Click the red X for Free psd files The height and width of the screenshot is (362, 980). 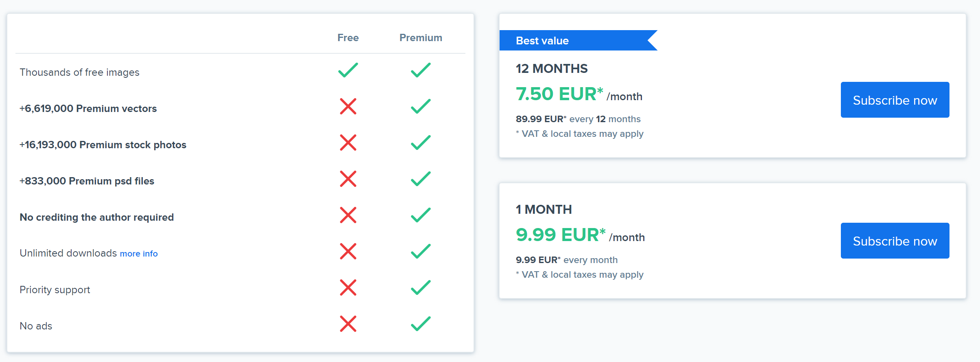[348, 179]
